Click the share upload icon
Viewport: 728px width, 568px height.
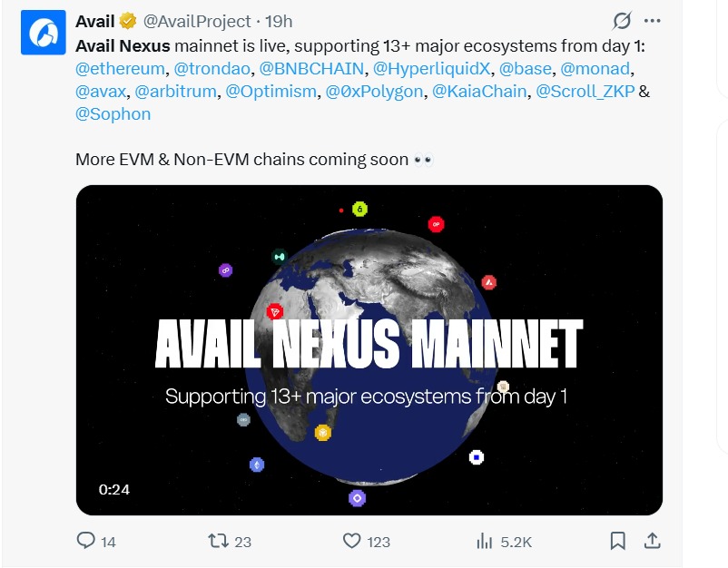pyautogui.click(x=652, y=541)
